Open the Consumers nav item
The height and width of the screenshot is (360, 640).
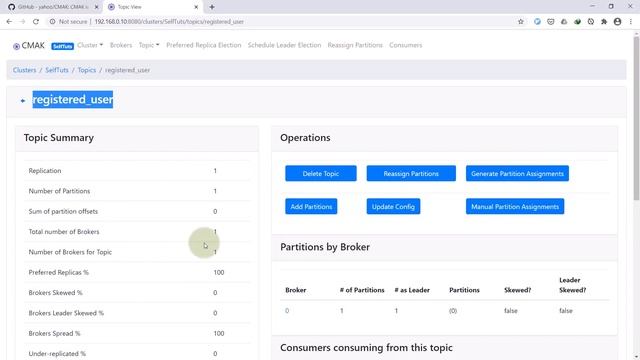pos(406,45)
